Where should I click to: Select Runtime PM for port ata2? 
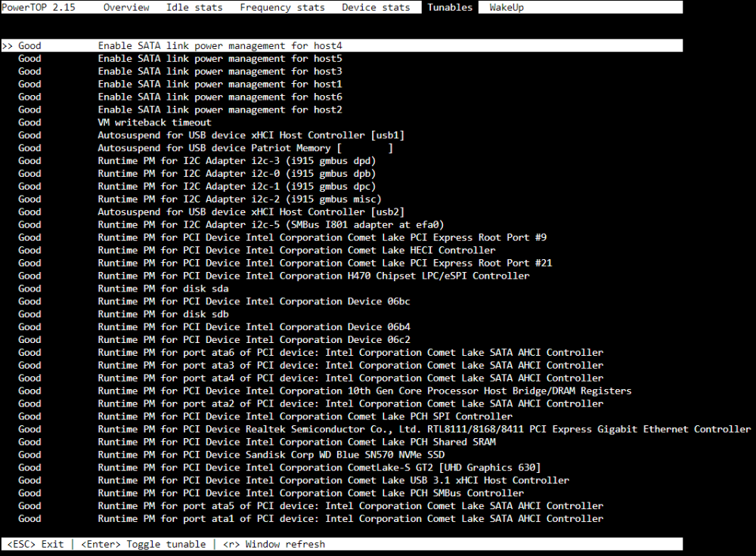pyautogui.click(x=342, y=403)
